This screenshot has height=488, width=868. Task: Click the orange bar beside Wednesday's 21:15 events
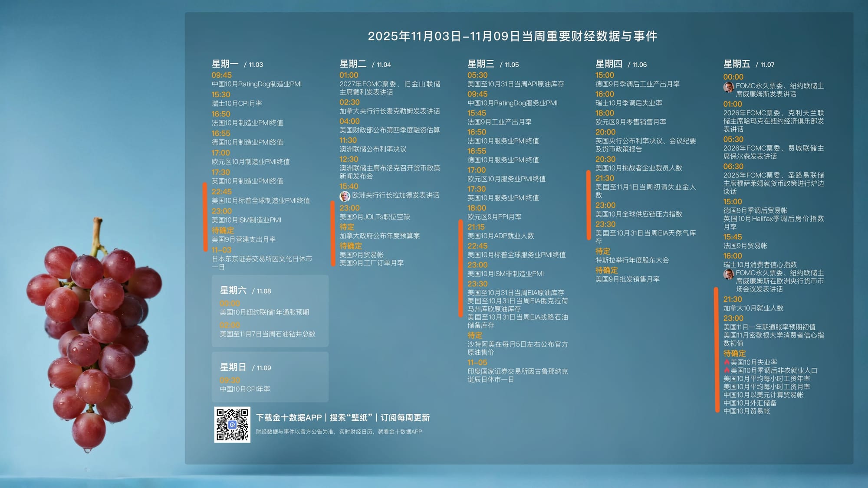[x=461, y=268]
